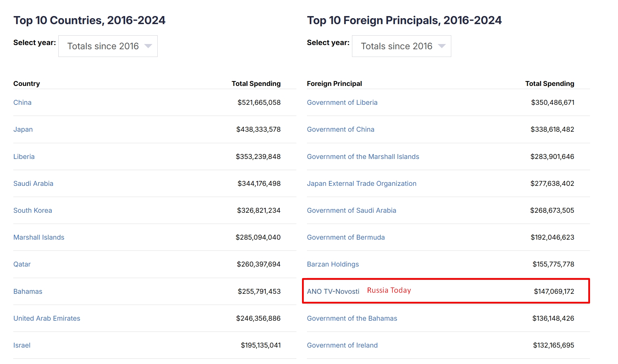Open the United Arab Emirates link

[x=47, y=318]
